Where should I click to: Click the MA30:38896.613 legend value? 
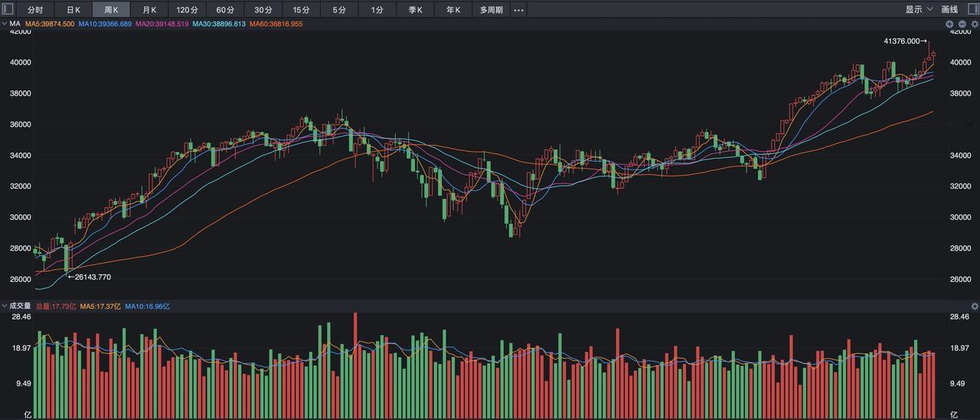(x=219, y=25)
